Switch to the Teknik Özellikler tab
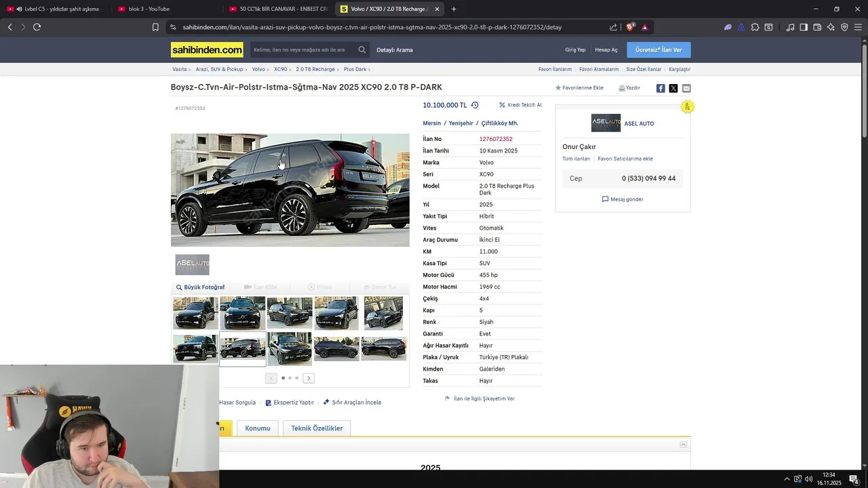The image size is (868, 488). 317,428
